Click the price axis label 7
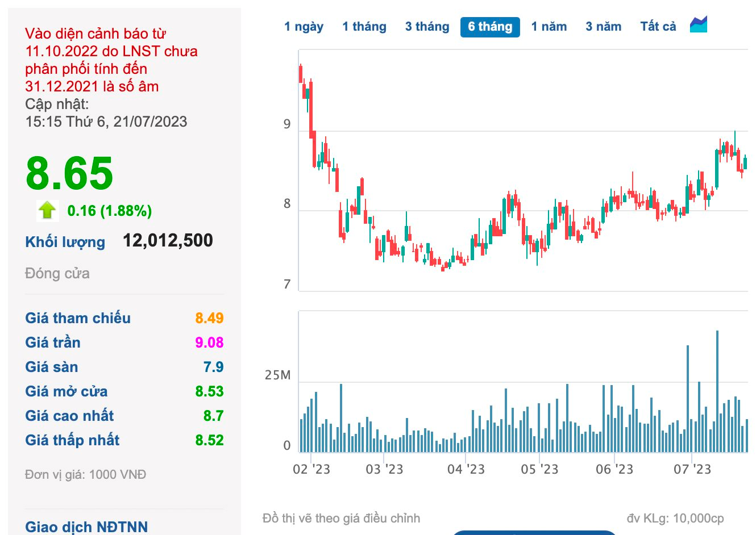 pos(287,285)
